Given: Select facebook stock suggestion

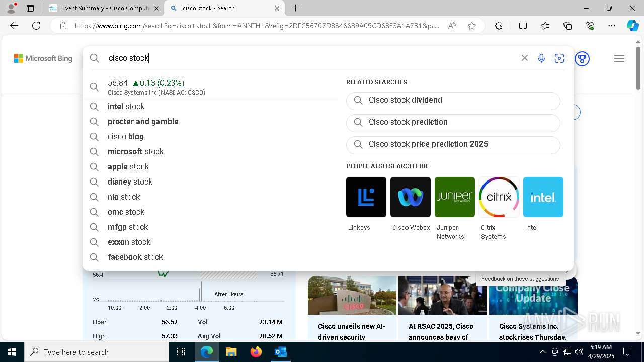Looking at the screenshot, I should pos(210,257).
